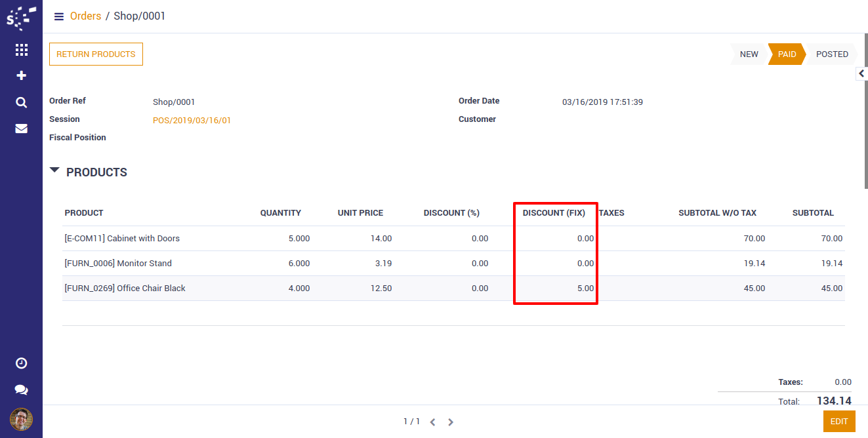The height and width of the screenshot is (438, 868).
Task: Click the Discount (%) column header
Action: click(x=451, y=213)
